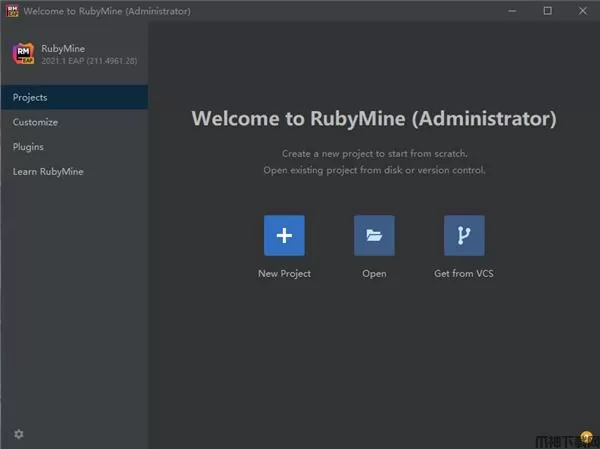Click the Open text label
The image size is (600, 449).
tap(374, 274)
